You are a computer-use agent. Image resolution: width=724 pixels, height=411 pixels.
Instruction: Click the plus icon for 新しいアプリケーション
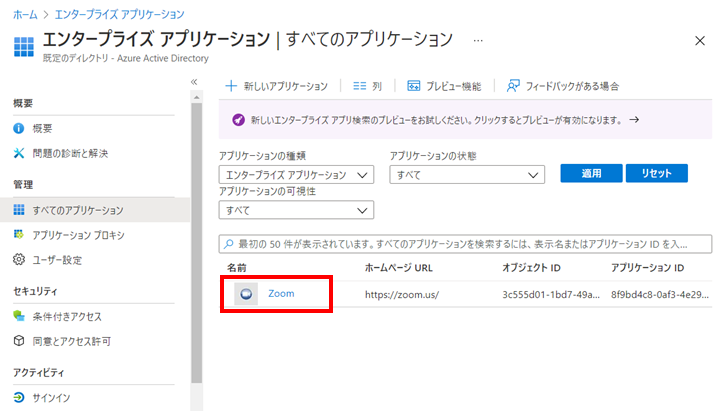231,86
